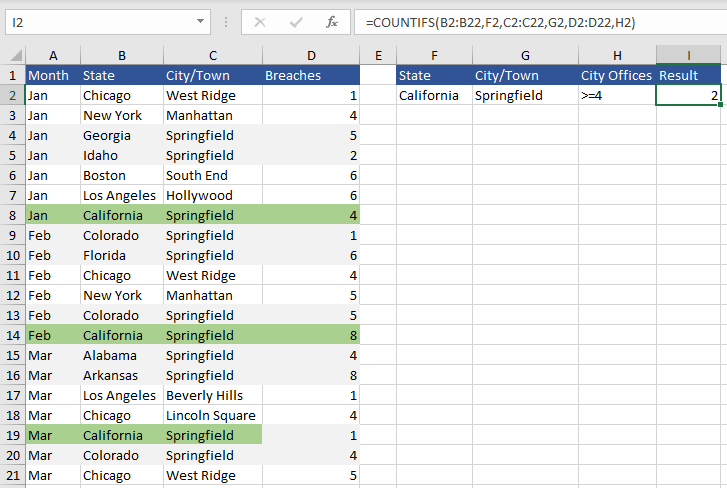Click the Insert Function fx icon

point(332,22)
